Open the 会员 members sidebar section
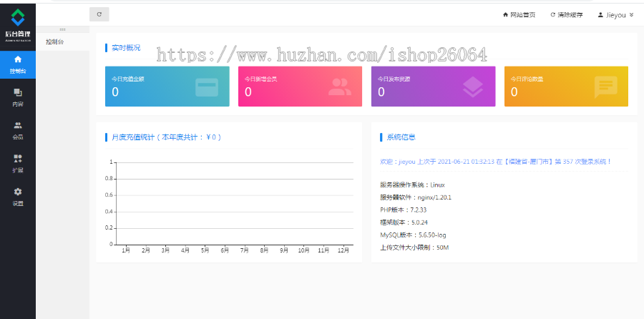 click(x=18, y=131)
